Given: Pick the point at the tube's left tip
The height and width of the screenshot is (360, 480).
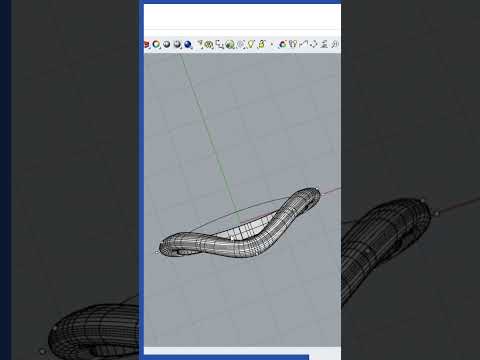Looking at the screenshot, I should click(157, 253).
